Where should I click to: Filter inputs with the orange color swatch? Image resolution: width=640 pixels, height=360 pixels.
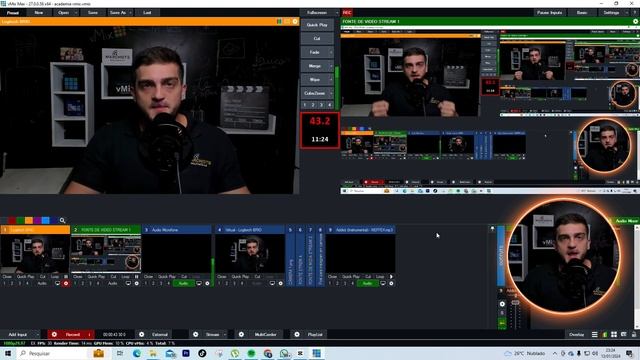pyautogui.click(x=29, y=220)
